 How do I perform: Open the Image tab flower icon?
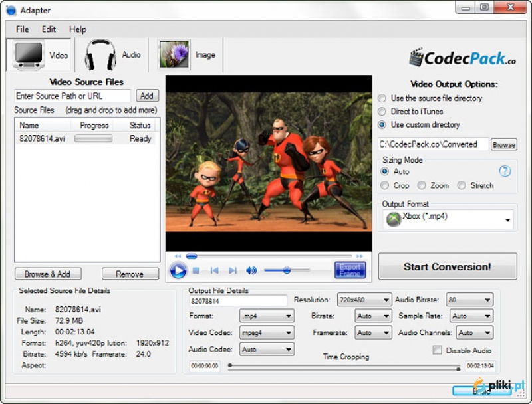click(x=174, y=54)
